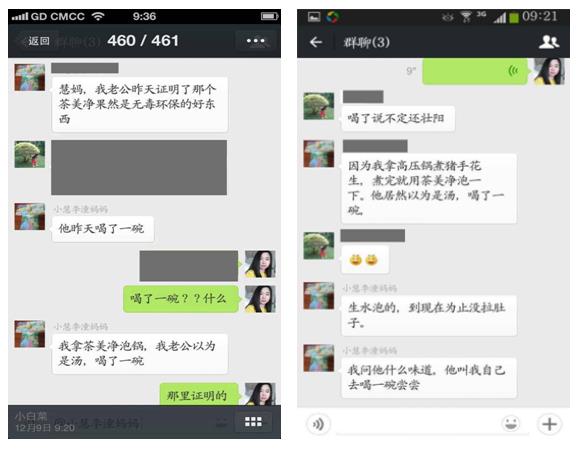Tap the large gray redacted image message

point(139,168)
